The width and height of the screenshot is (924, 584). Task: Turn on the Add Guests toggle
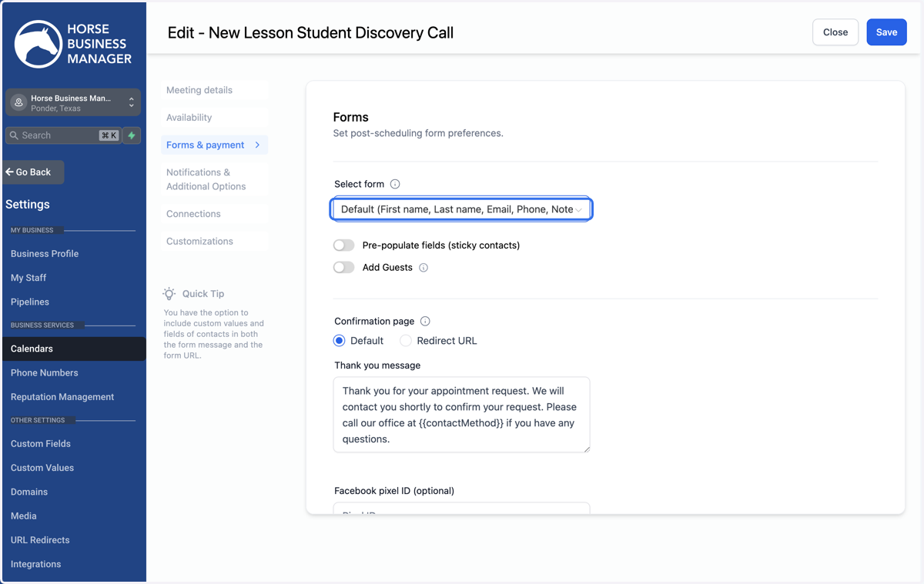tap(343, 268)
